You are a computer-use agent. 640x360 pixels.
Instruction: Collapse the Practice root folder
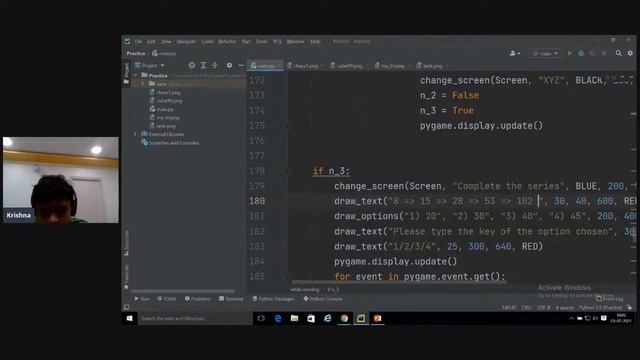point(136,76)
